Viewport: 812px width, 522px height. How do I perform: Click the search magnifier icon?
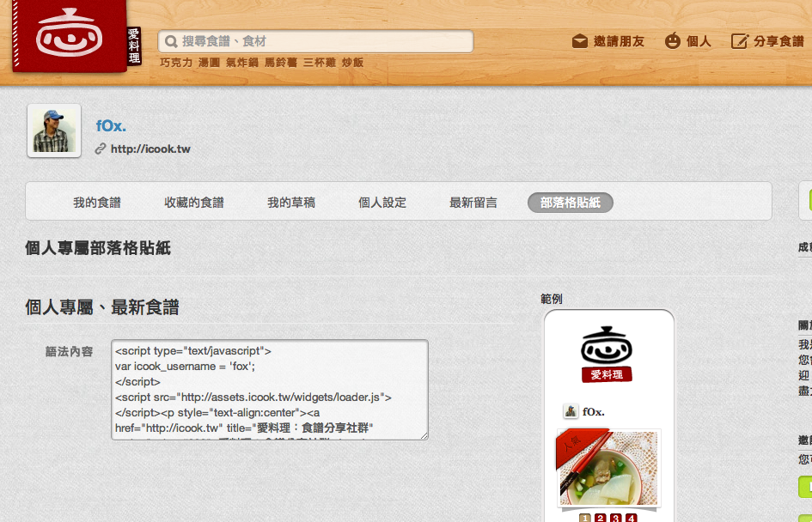click(x=171, y=41)
